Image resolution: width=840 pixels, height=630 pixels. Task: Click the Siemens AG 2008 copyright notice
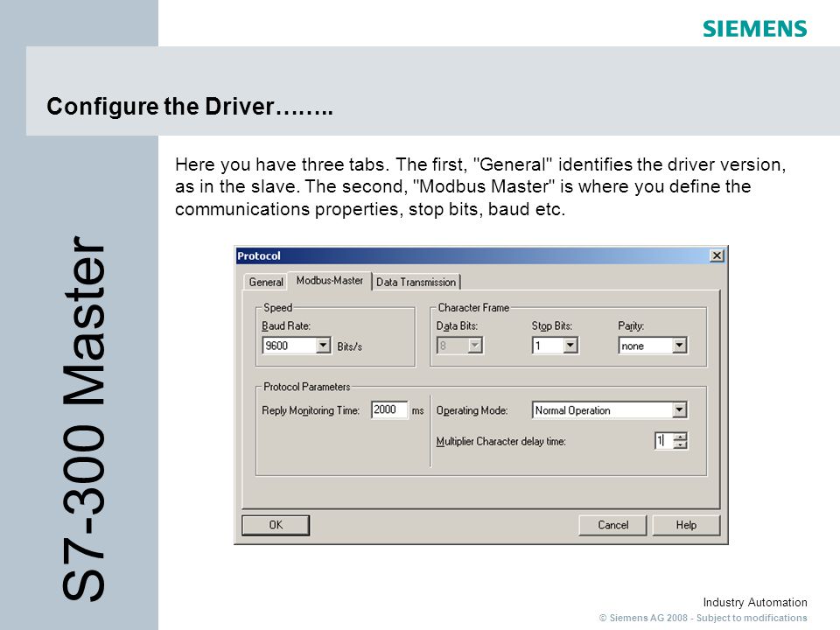(703, 618)
